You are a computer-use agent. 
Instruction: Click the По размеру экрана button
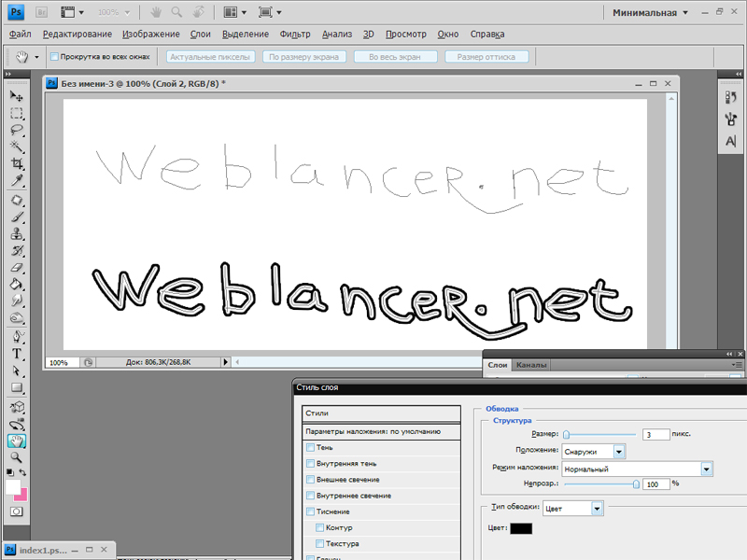[304, 57]
